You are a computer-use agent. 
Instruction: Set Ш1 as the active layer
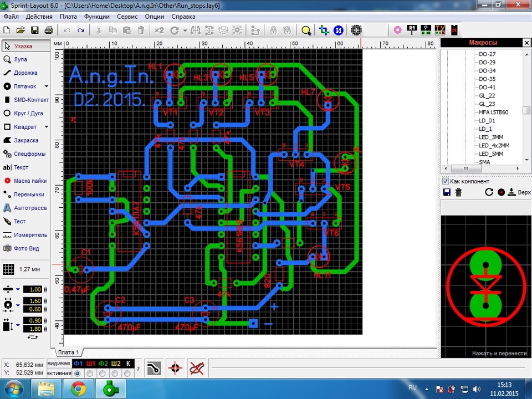pos(90,373)
